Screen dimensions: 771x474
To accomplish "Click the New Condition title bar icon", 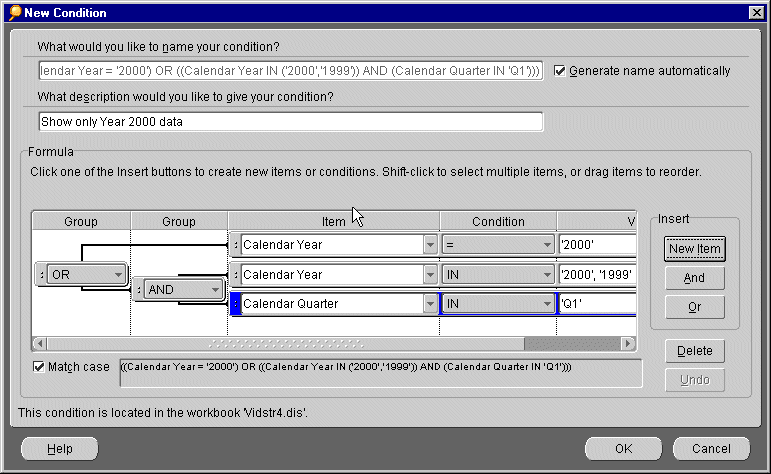I will [x=13, y=12].
